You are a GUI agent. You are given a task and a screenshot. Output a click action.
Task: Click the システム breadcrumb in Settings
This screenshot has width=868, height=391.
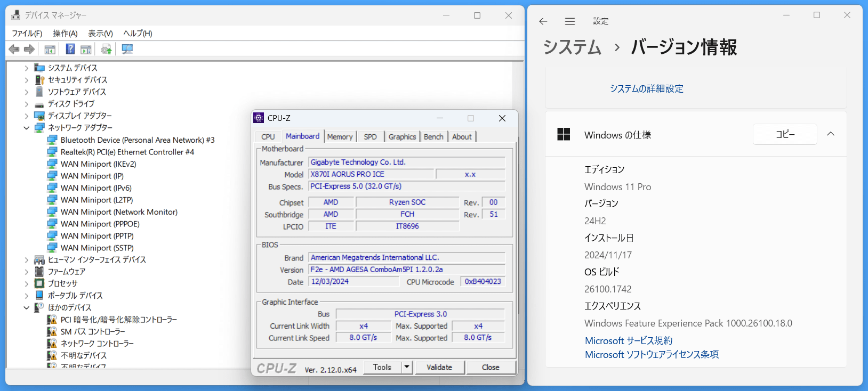click(572, 47)
